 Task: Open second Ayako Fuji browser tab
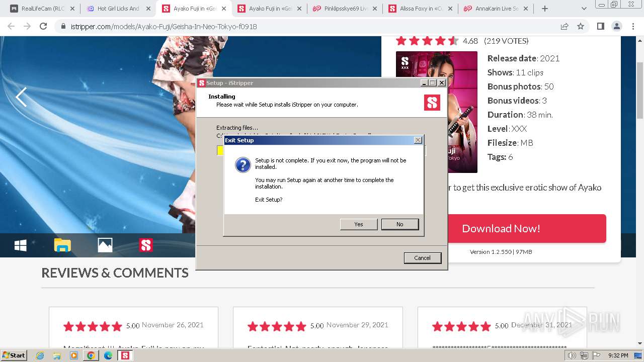pos(269,9)
